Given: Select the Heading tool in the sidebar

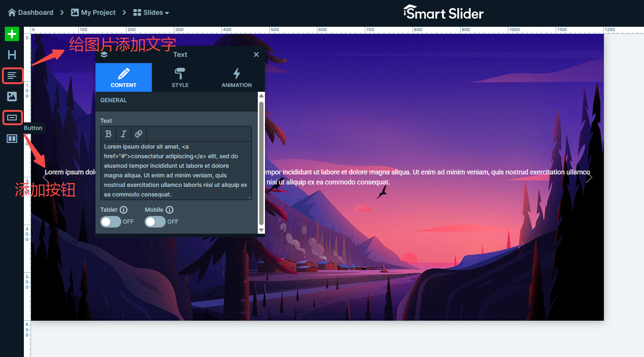Looking at the screenshot, I should click(x=11, y=54).
